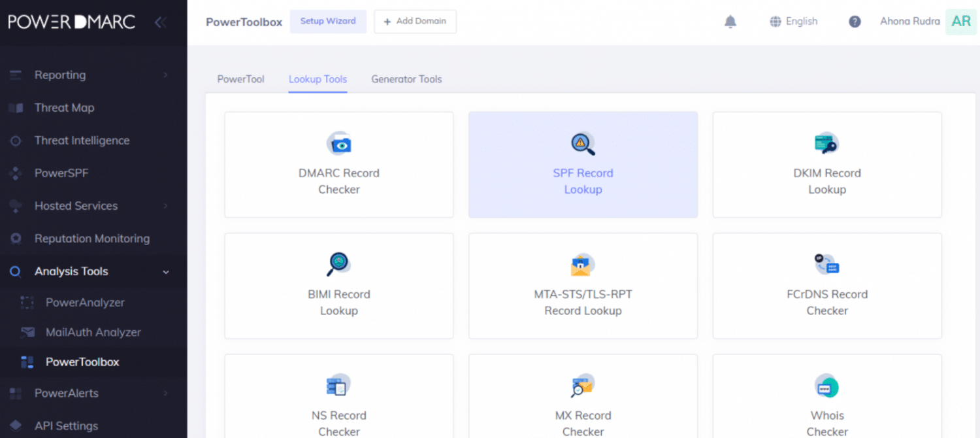Select the SPF Record Lookup tool
Viewport: 980px width, 438px height.
point(583,165)
